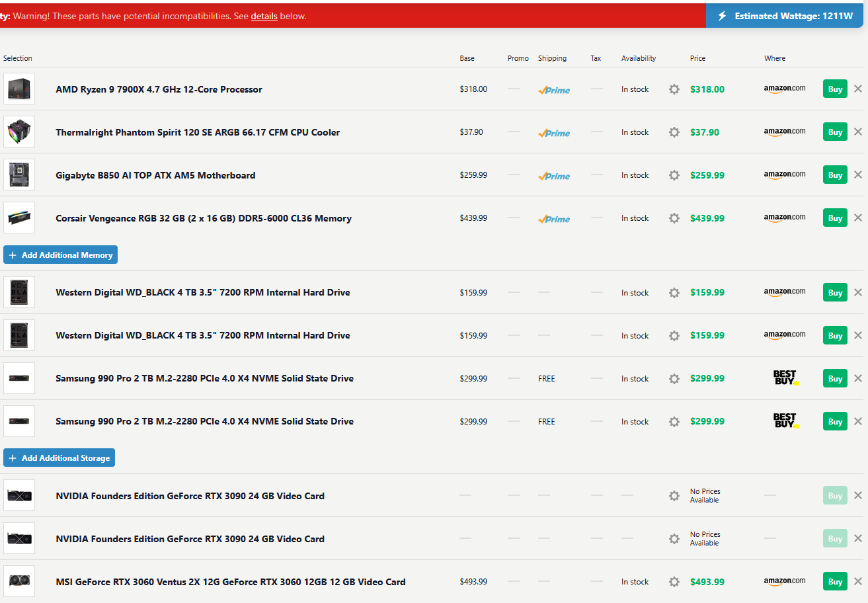Remove the first Samsung 990 Pro SSD
This screenshot has width=868, height=603.
[858, 378]
